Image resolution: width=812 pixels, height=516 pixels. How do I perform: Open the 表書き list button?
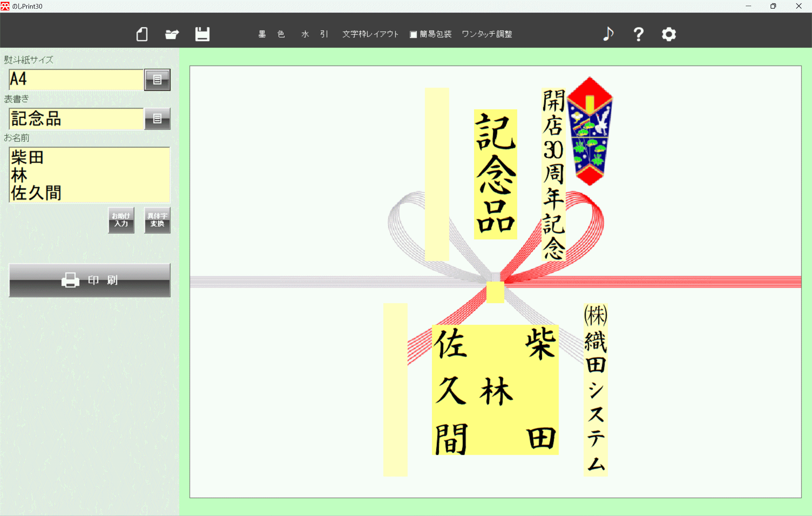point(157,118)
